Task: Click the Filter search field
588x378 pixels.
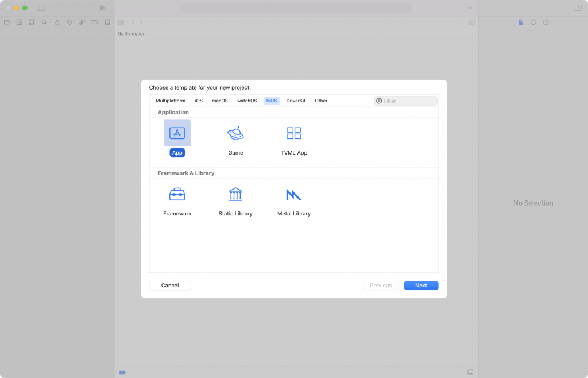Action: click(x=406, y=101)
